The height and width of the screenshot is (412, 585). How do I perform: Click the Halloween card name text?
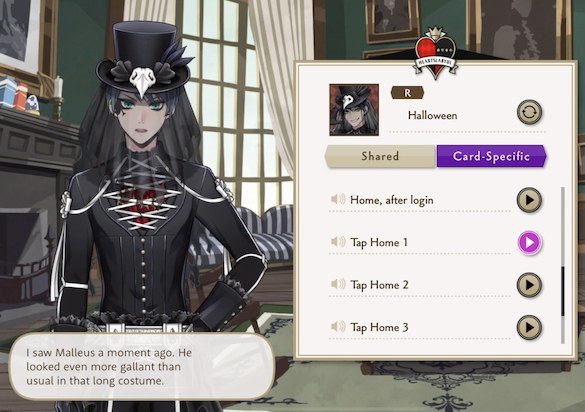[x=432, y=115]
